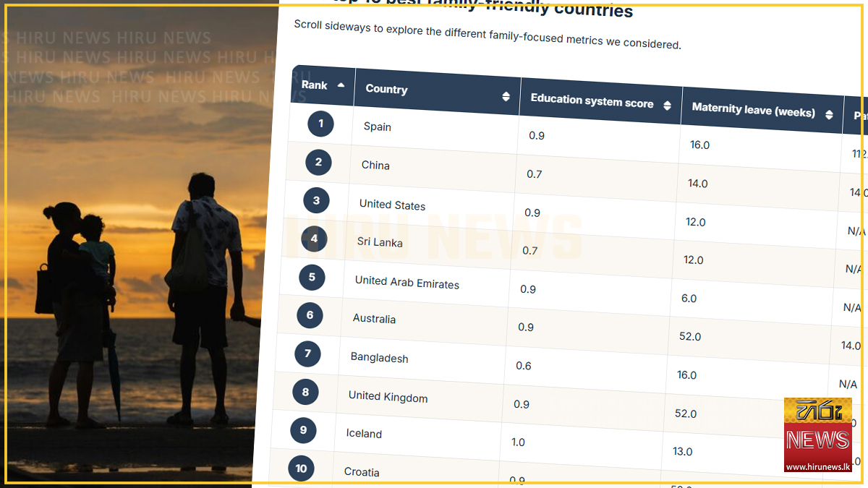868x488 pixels.
Task: Click Sri Lanka's education score 0.7
Action: point(530,250)
